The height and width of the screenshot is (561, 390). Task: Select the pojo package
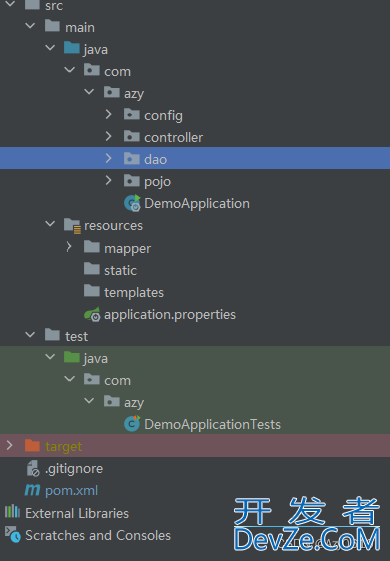click(157, 182)
